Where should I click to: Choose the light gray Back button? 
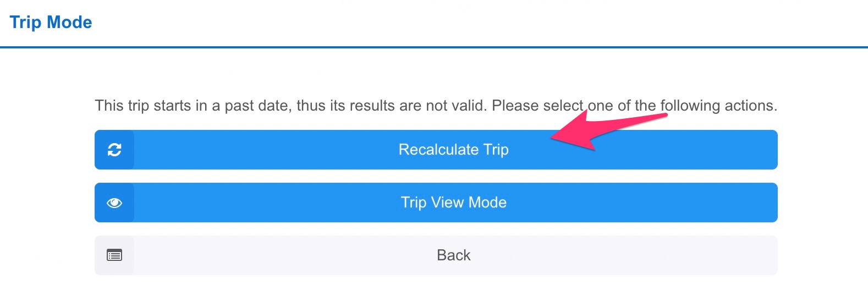(436, 255)
